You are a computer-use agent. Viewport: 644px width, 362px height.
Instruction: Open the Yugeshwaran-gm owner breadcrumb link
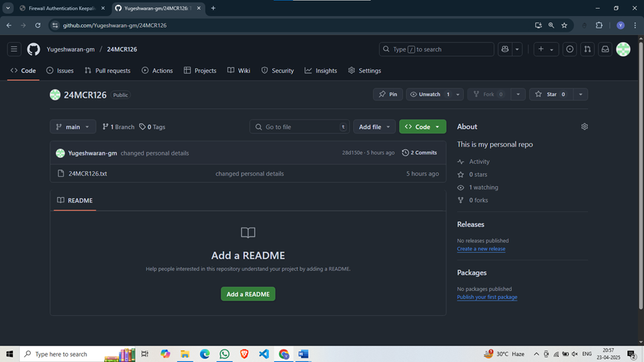(x=71, y=50)
